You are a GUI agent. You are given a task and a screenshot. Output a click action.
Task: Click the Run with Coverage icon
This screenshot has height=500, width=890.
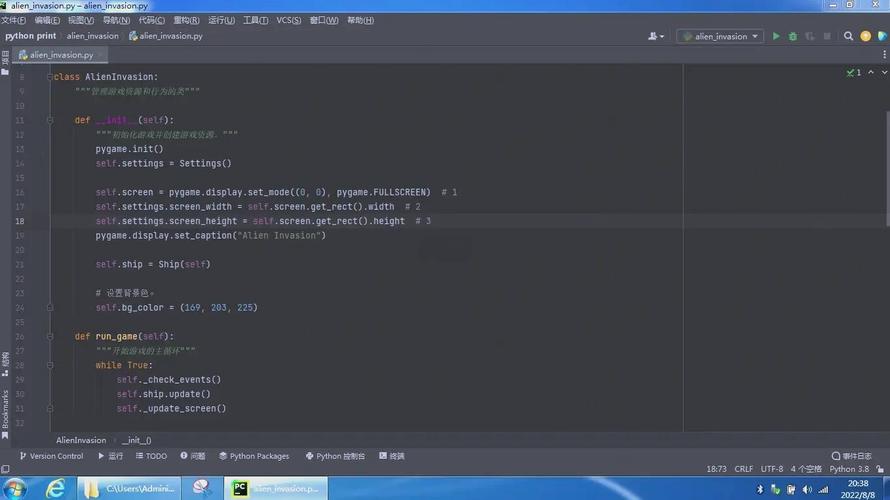tap(810, 36)
